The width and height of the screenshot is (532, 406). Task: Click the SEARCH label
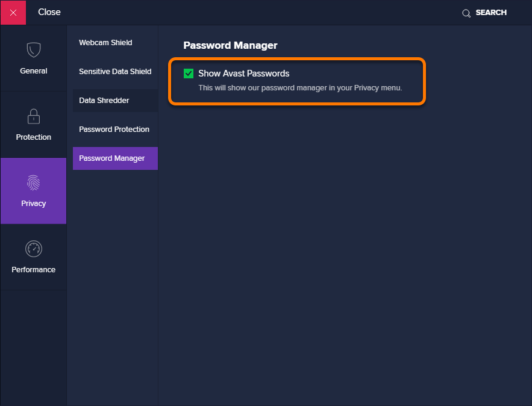(491, 12)
